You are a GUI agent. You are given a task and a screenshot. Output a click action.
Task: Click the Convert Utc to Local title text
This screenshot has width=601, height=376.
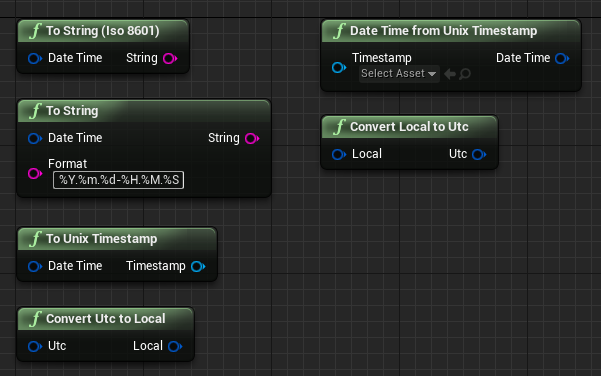(x=106, y=319)
